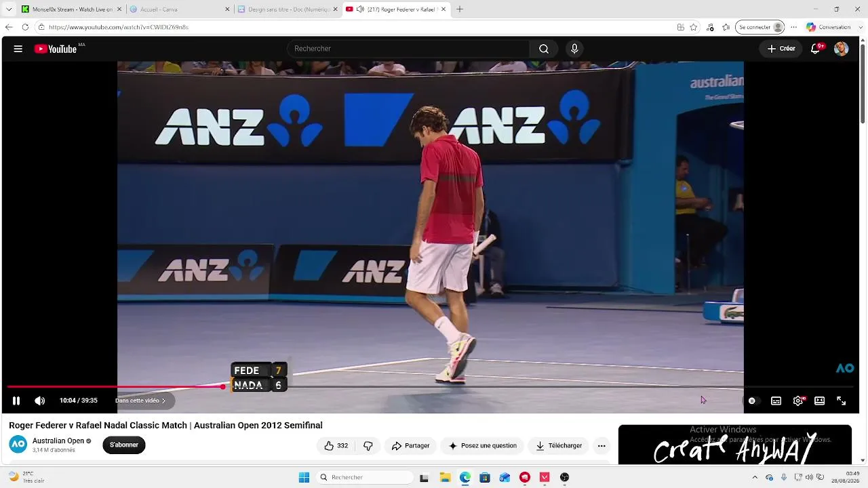Open more actions three-dot menu
This screenshot has width=868, height=488.
(601, 445)
